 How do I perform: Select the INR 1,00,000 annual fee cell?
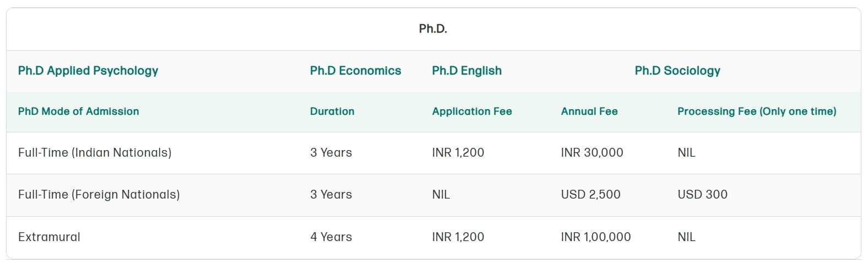click(596, 237)
